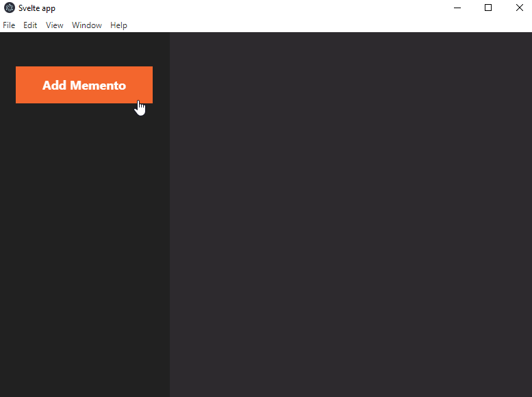
Task: Maximize the Svelte app window
Action: (488, 8)
